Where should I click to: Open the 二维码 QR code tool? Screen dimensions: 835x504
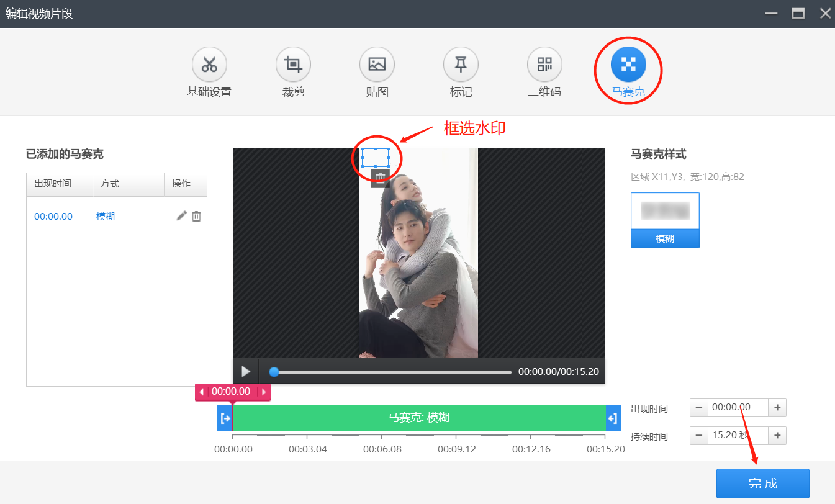click(544, 65)
